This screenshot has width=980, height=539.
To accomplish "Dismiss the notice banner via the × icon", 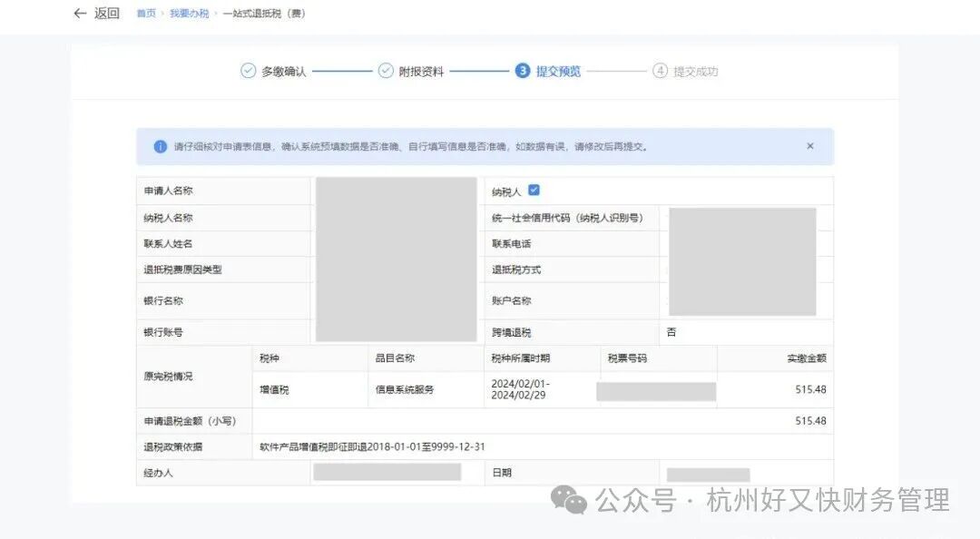I will pos(809,145).
